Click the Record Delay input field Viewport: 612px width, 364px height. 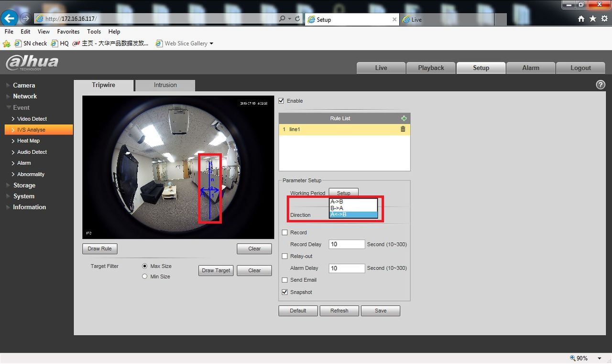pyautogui.click(x=347, y=244)
